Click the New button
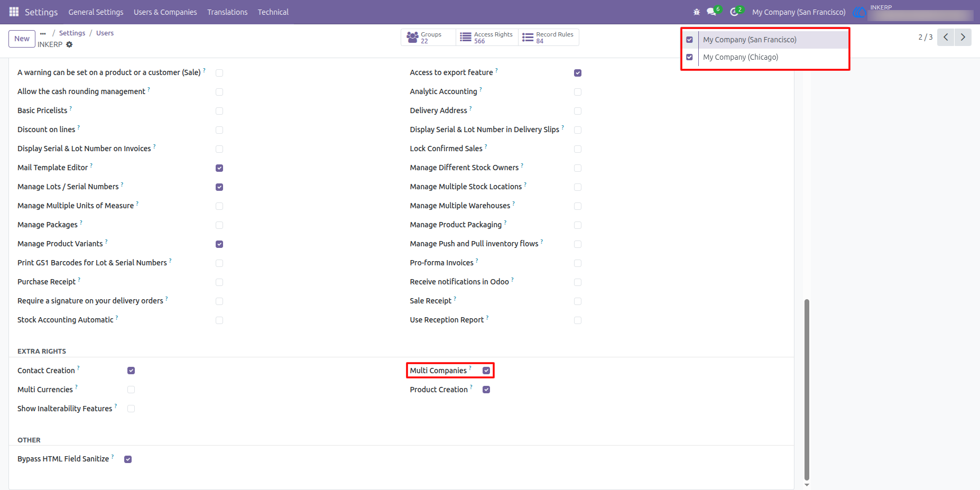The image size is (980, 490). click(x=22, y=39)
